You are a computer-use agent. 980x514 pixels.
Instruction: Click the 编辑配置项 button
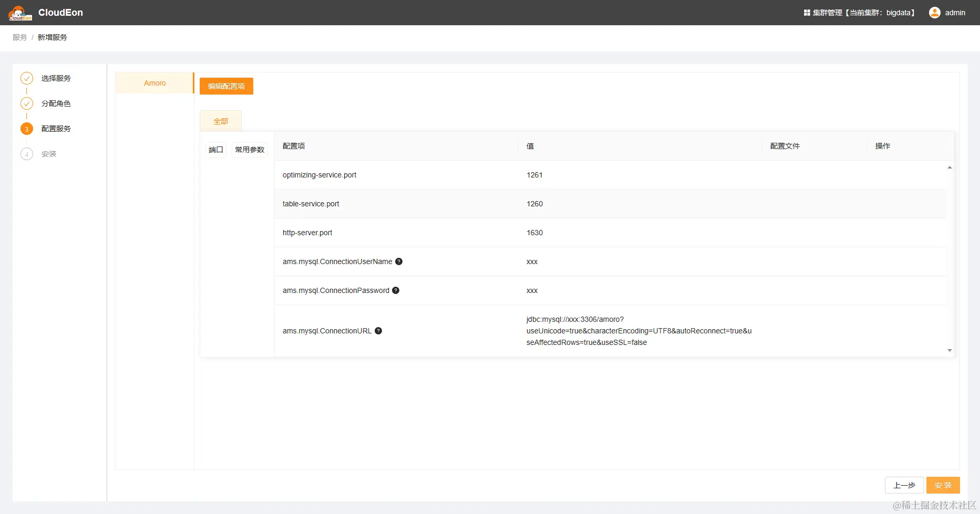coord(226,86)
